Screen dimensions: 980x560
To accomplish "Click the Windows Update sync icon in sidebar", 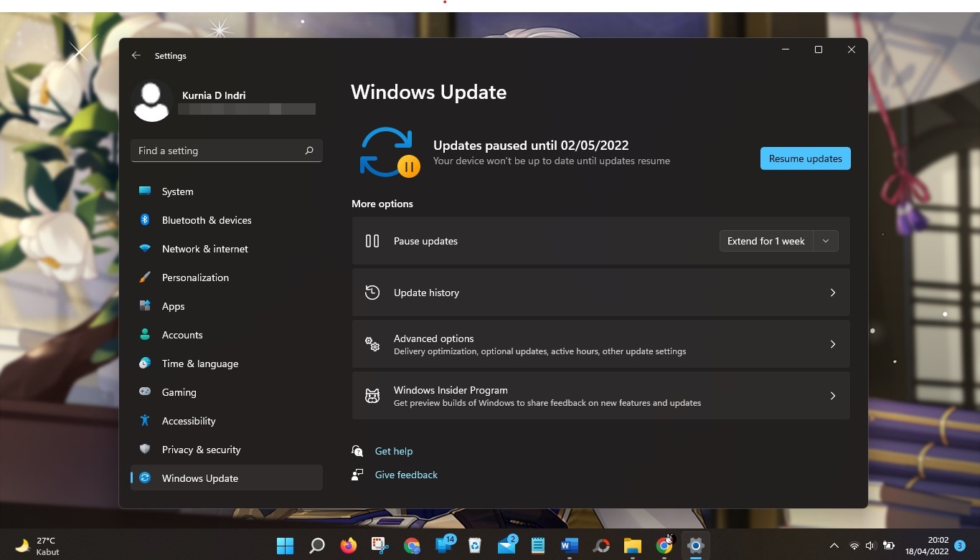I will (x=145, y=478).
